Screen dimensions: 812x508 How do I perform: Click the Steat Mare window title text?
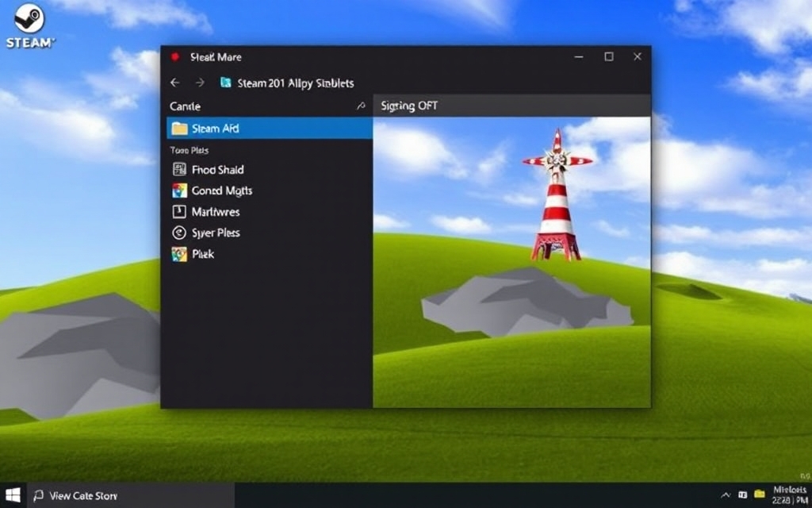click(x=216, y=57)
